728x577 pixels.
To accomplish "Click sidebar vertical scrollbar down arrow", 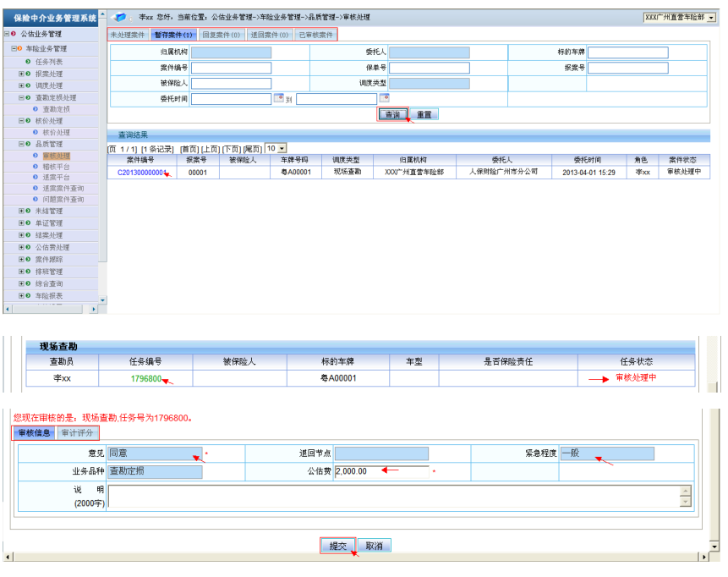I will 102,300.
